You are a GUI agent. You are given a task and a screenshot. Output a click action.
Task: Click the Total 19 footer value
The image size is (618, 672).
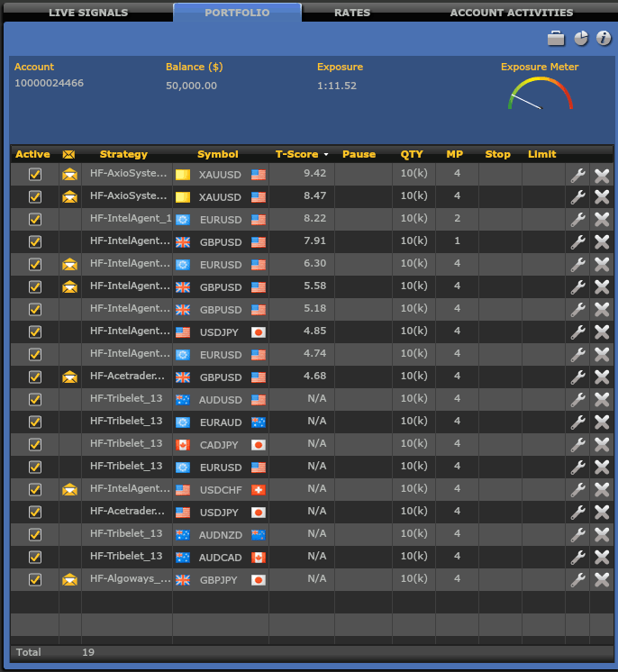tap(88, 652)
